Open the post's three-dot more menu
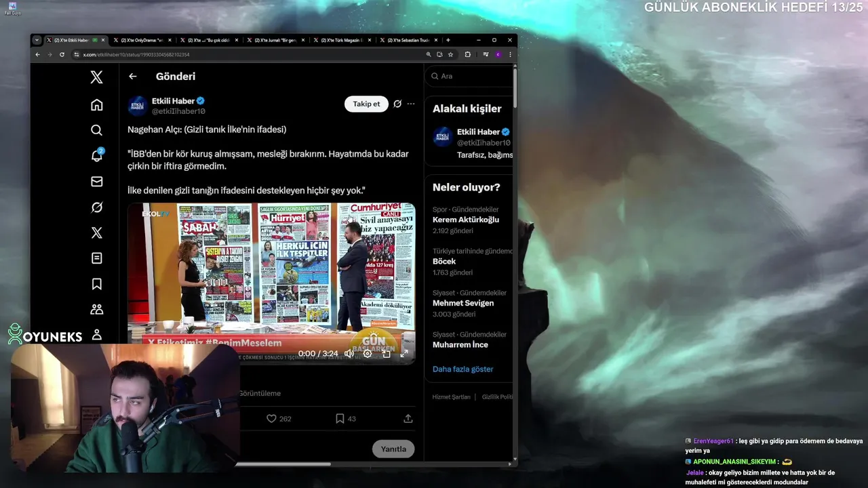Image resolution: width=868 pixels, height=488 pixels. click(411, 104)
